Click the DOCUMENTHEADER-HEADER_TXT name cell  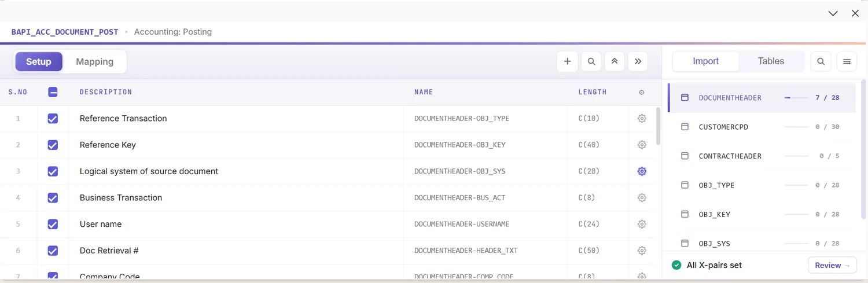pos(466,251)
